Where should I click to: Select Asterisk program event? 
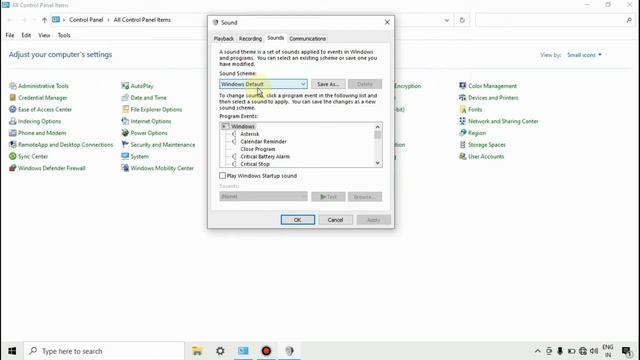[x=249, y=134]
